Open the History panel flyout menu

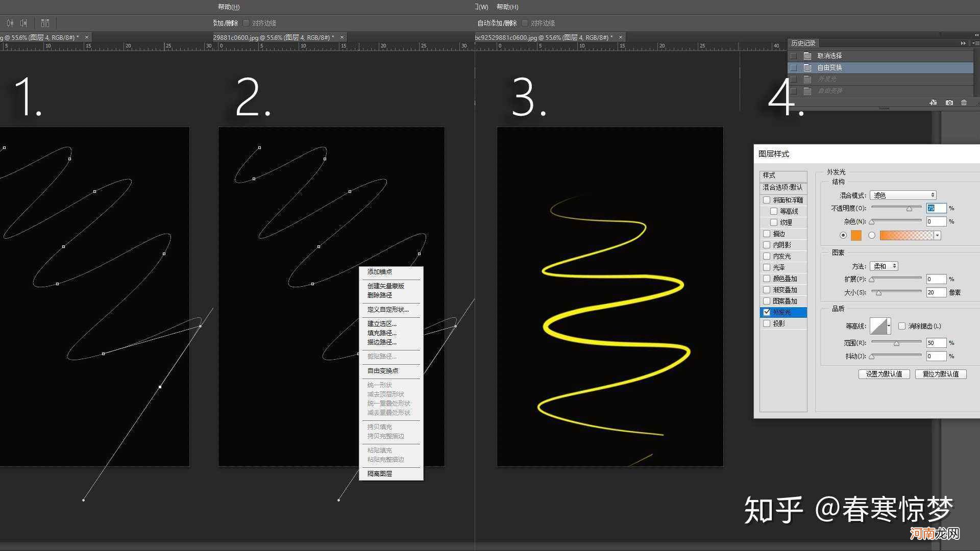point(976,43)
